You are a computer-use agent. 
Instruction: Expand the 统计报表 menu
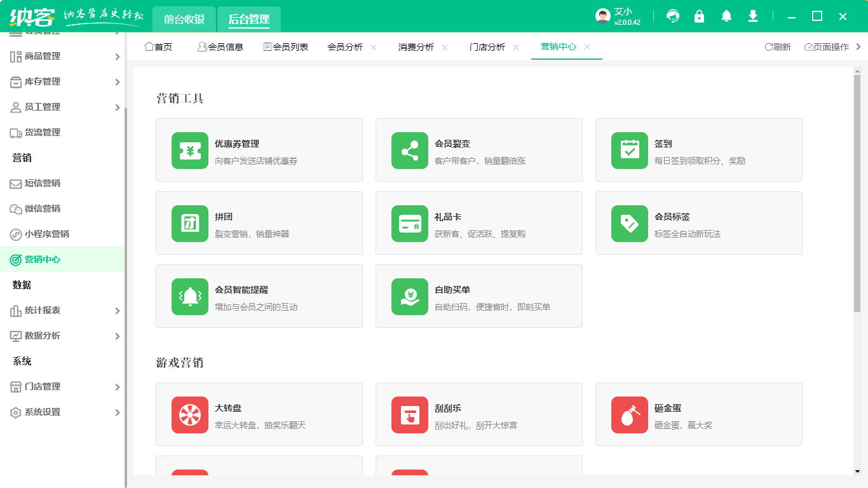[38, 310]
